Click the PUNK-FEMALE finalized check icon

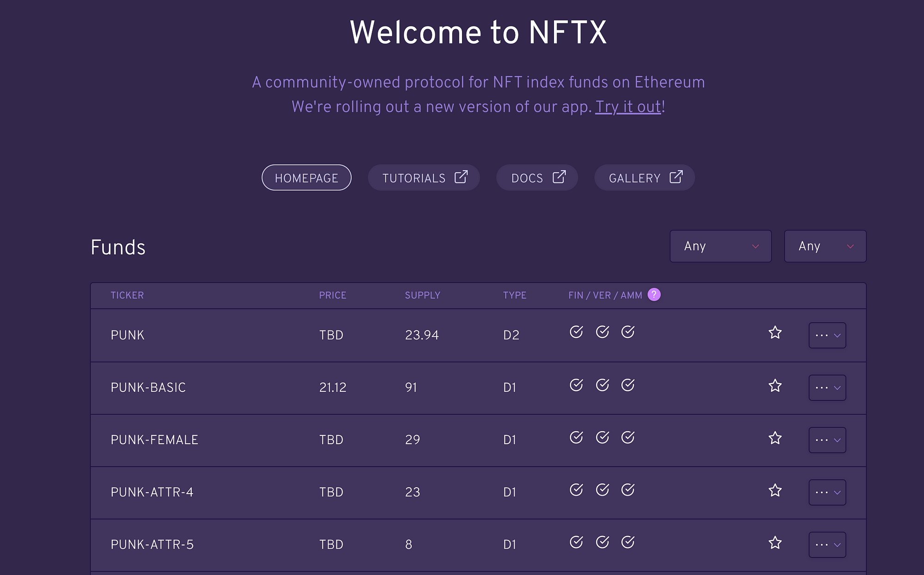[x=576, y=437]
